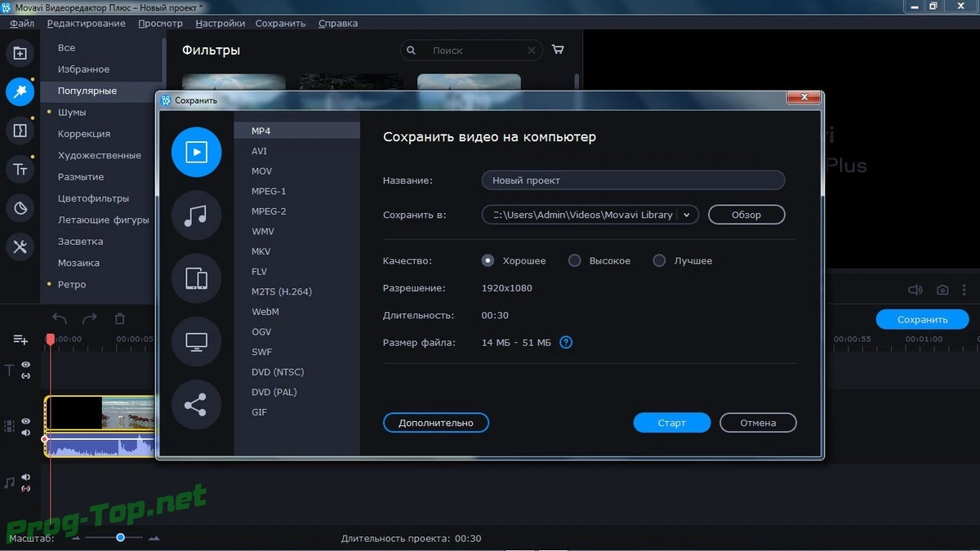Open the preview three-dot options menu
Image resolution: width=980 pixels, height=551 pixels.
coord(965,290)
